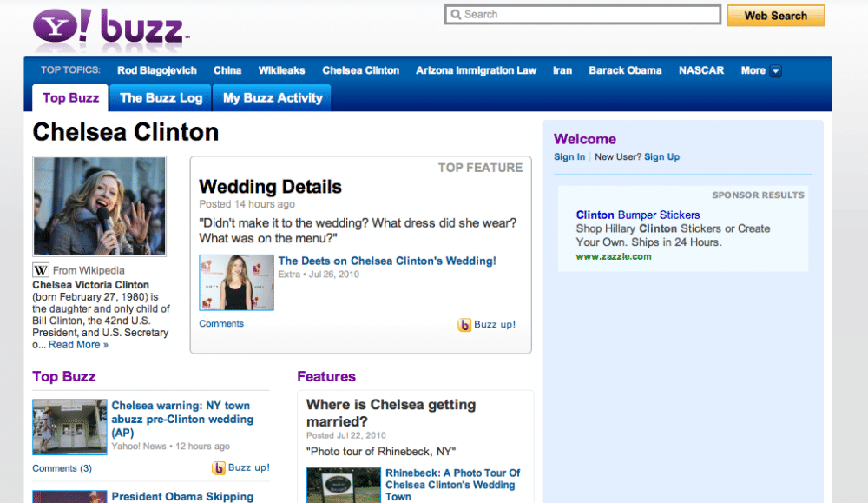The image size is (868, 503).
Task: Click the Yahoo! Buzz logo
Action: 110,27
